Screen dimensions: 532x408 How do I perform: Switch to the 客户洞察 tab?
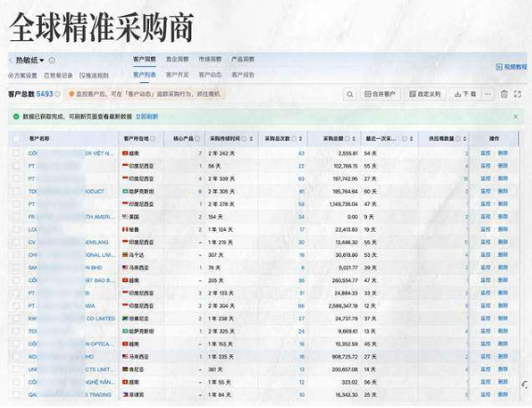tap(144, 59)
